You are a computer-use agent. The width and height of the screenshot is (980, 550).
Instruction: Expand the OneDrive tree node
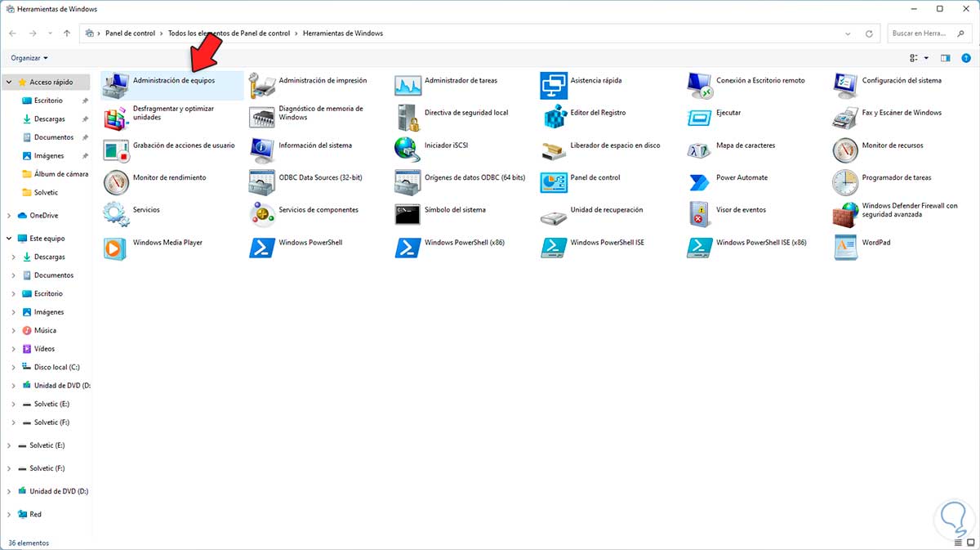point(9,216)
